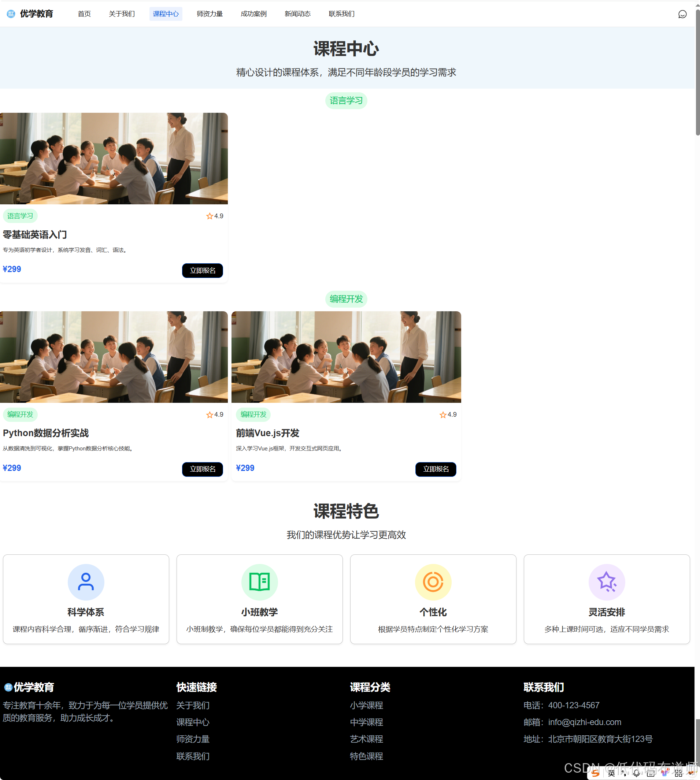
Task: Open footer category 小学课程
Action: tap(367, 705)
